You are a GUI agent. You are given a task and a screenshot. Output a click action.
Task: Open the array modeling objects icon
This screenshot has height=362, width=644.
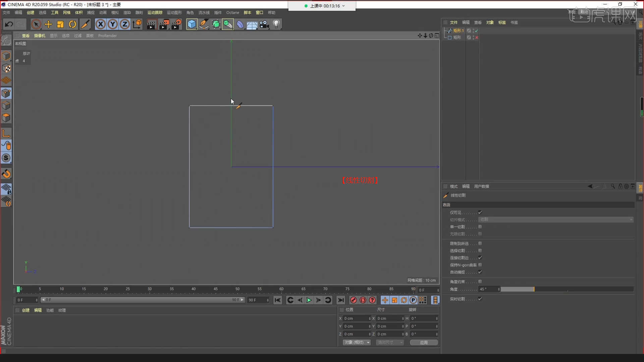click(x=228, y=24)
